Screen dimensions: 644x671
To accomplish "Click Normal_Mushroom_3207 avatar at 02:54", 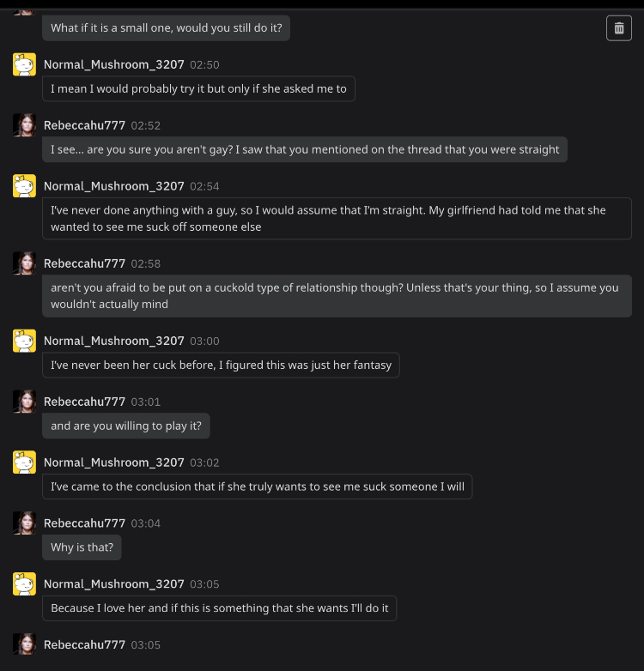I will [24, 186].
